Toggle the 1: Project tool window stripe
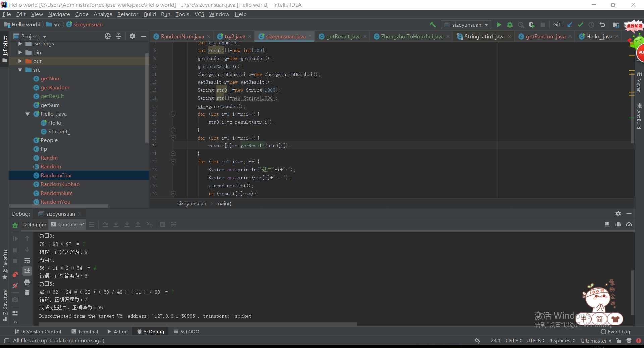This screenshot has width=644, height=348. (x=5, y=49)
